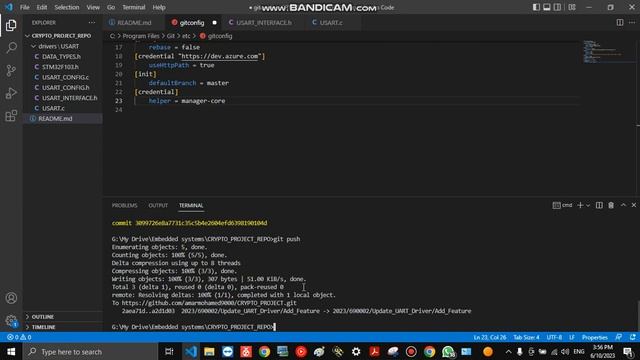Open the USART.c editor tab
The width and height of the screenshot is (640, 360).
point(331,22)
